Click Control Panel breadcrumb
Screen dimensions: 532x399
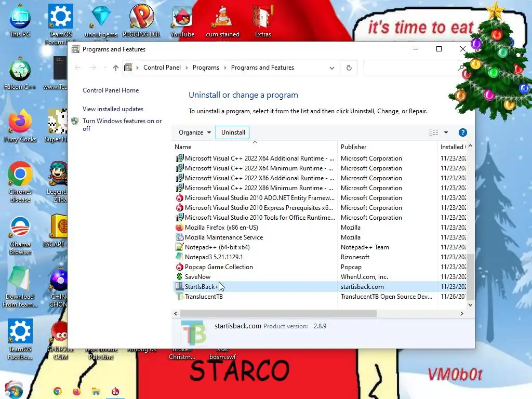click(162, 68)
